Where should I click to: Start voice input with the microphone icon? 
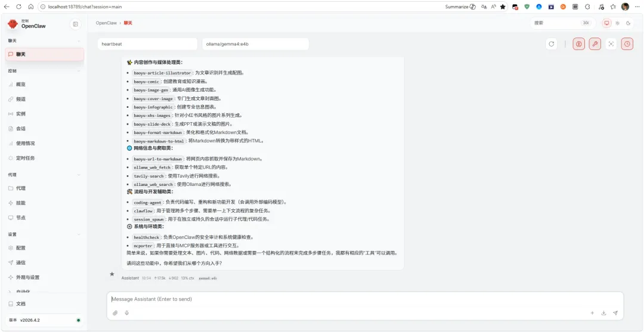click(127, 313)
